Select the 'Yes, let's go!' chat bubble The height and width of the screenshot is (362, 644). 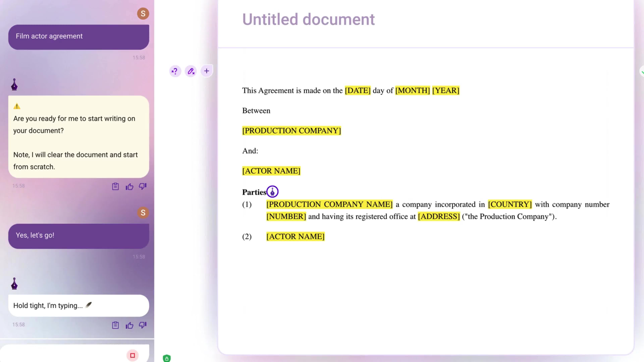point(79,236)
